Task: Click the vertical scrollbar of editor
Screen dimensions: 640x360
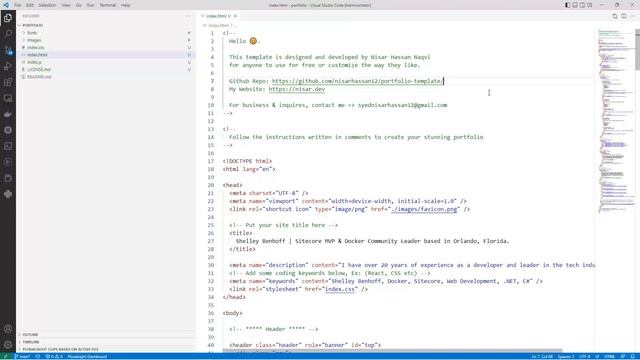Action: coord(638,50)
